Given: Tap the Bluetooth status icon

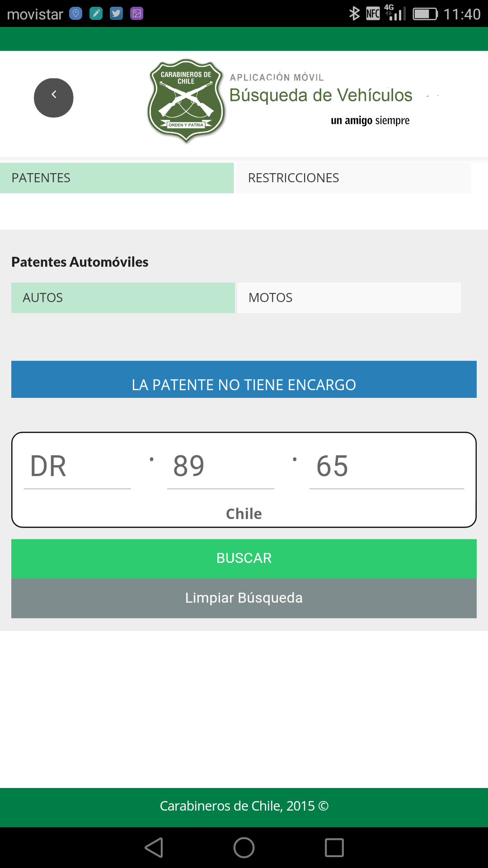Looking at the screenshot, I should (x=354, y=14).
